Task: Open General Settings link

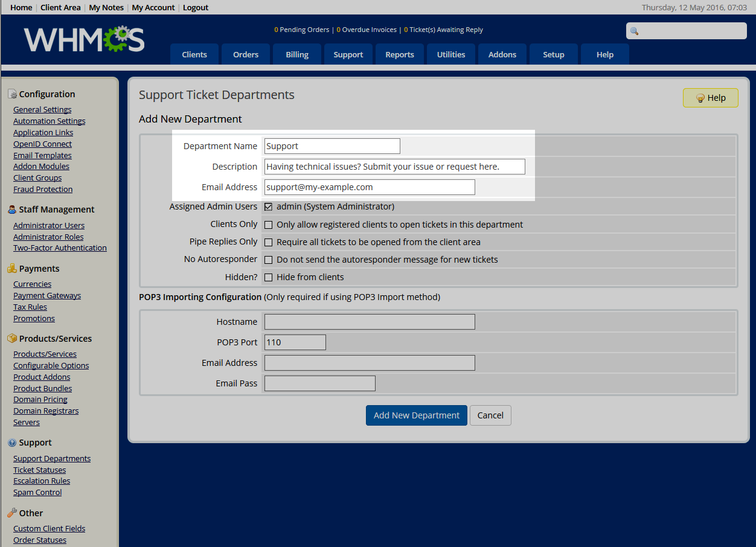Action: pos(42,110)
